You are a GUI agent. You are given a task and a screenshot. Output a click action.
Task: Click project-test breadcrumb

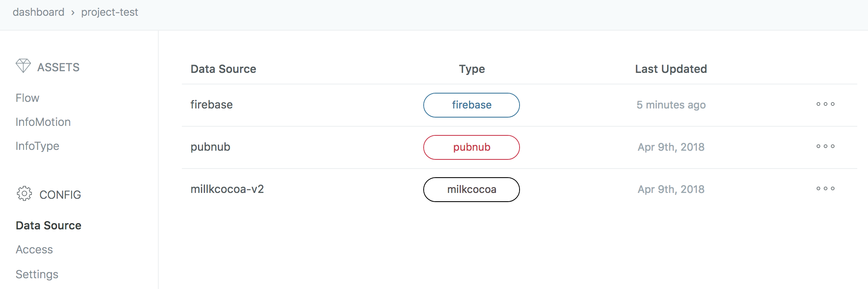110,12
